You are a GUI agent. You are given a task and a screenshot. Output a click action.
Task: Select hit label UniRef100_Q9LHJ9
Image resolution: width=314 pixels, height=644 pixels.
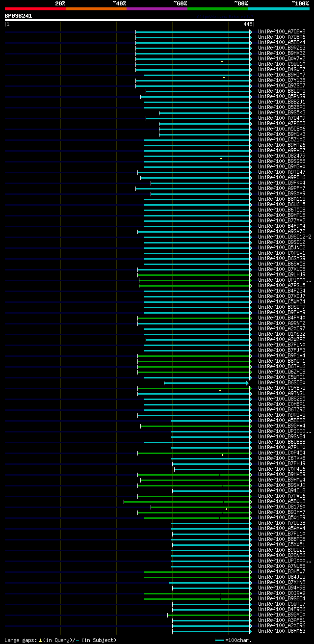pyautogui.click(x=282, y=275)
